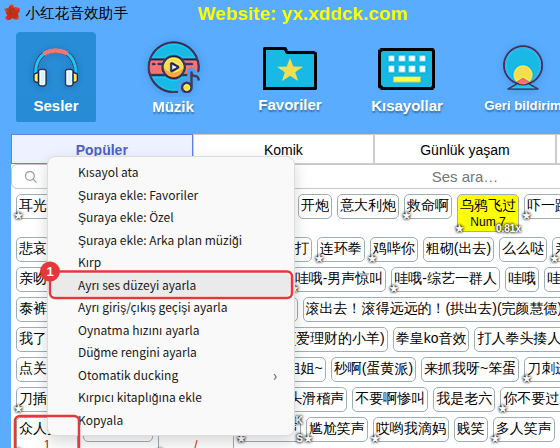Play the 连环拳 sound button

coord(340,249)
